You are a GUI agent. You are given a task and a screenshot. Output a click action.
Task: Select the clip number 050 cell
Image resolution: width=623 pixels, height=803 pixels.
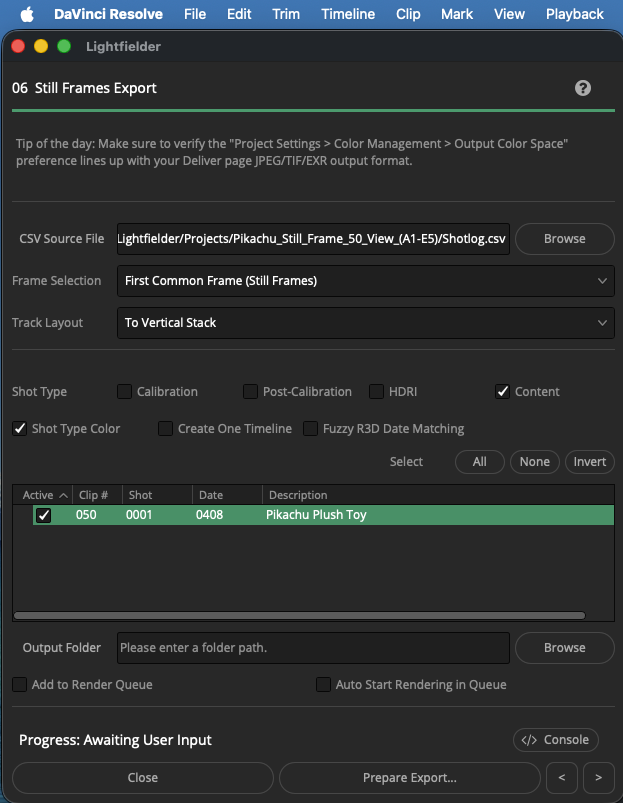point(86,515)
